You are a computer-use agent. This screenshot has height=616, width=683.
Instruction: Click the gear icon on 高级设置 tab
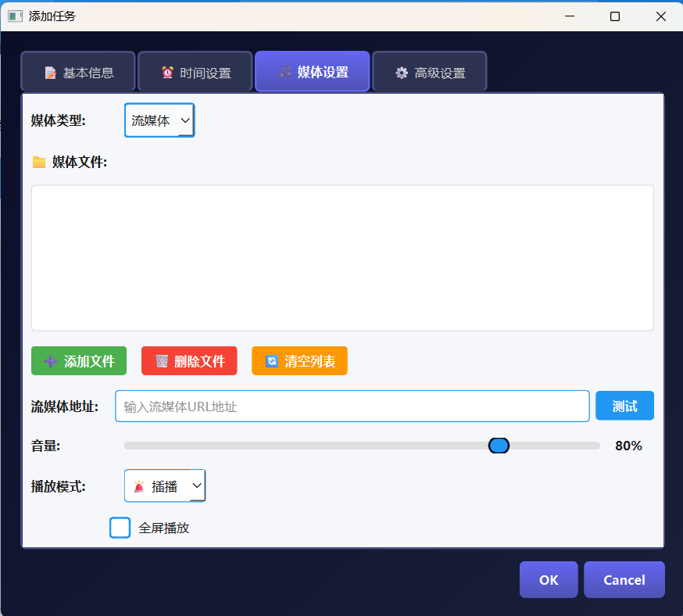[x=401, y=71]
